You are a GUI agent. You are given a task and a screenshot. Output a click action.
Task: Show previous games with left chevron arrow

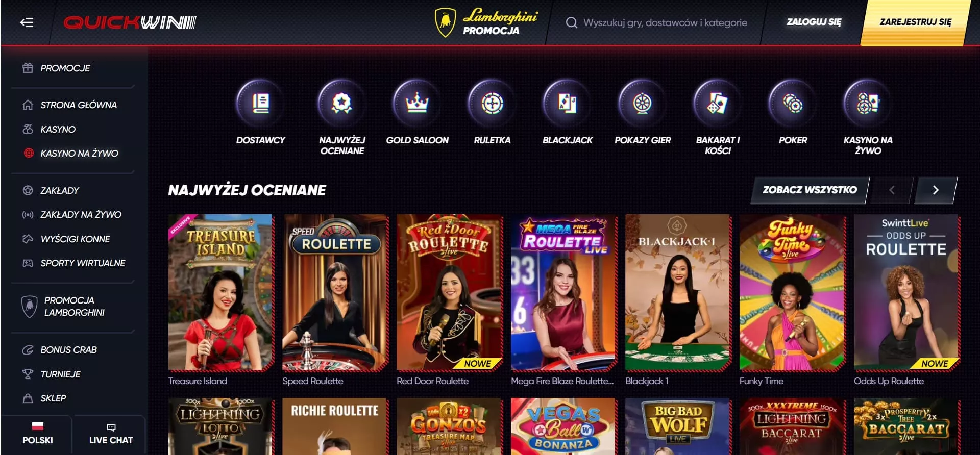click(892, 190)
